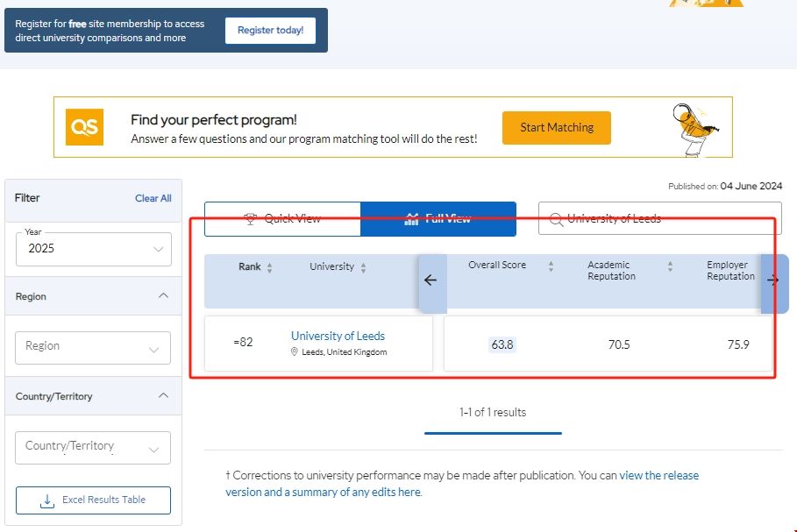This screenshot has width=797, height=532.
Task: Switch to Full View tab
Action: click(438, 219)
